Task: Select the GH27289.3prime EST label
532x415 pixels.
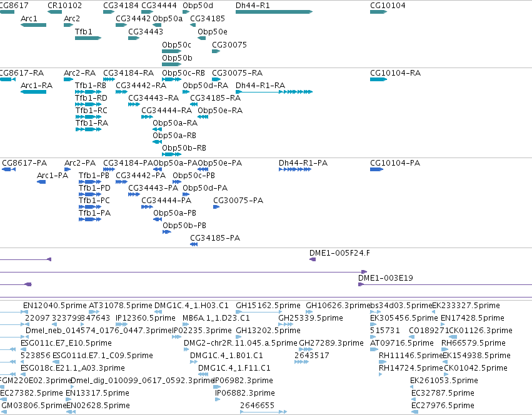Action: 331,343
